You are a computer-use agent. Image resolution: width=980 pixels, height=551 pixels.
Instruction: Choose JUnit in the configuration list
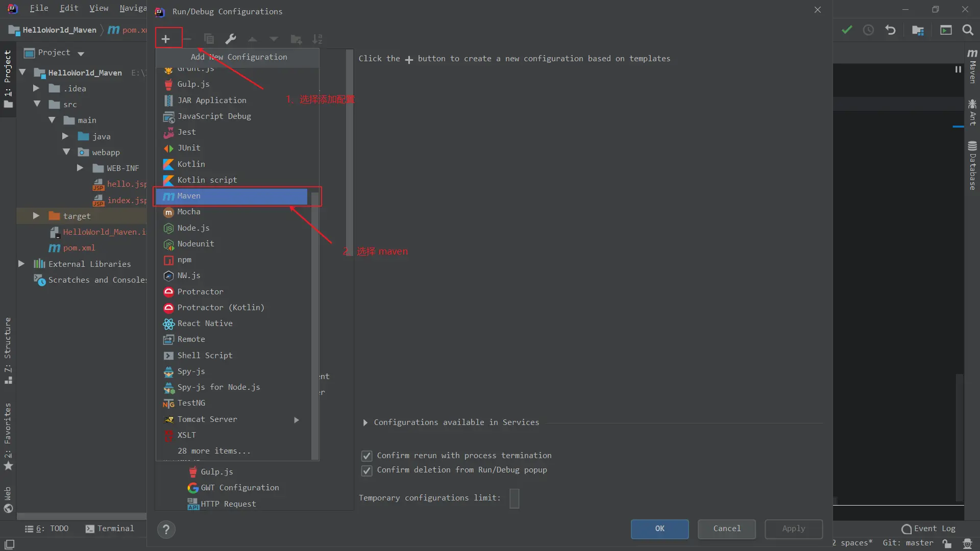tap(189, 148)
